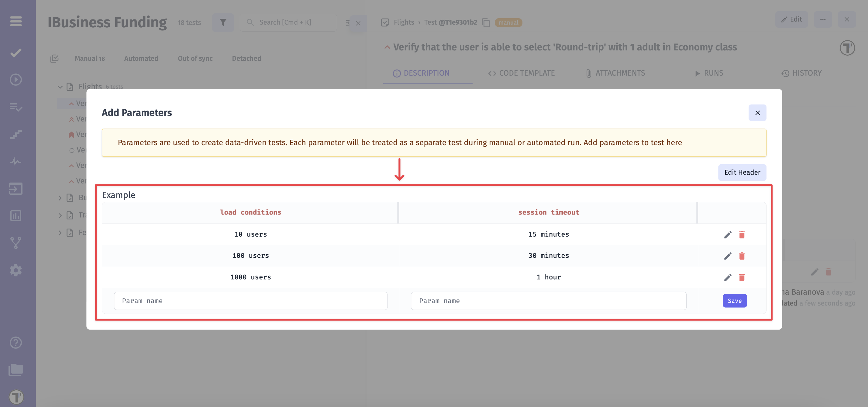Open the Pulse analytics icon in sidebar
The width and height of the screenshot is (868, 407).
tap(15, 161)
